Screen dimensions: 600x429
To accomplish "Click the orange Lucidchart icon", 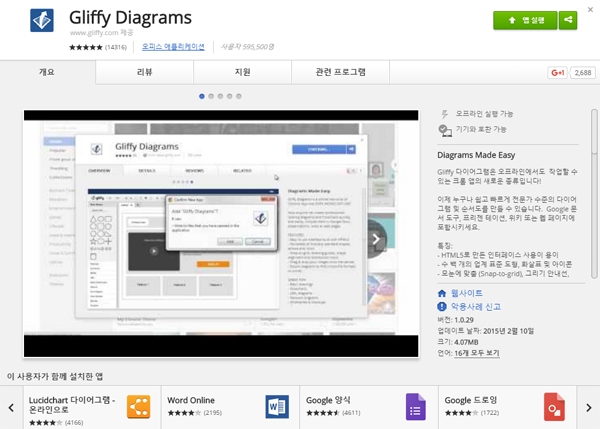I will [139, 407].
